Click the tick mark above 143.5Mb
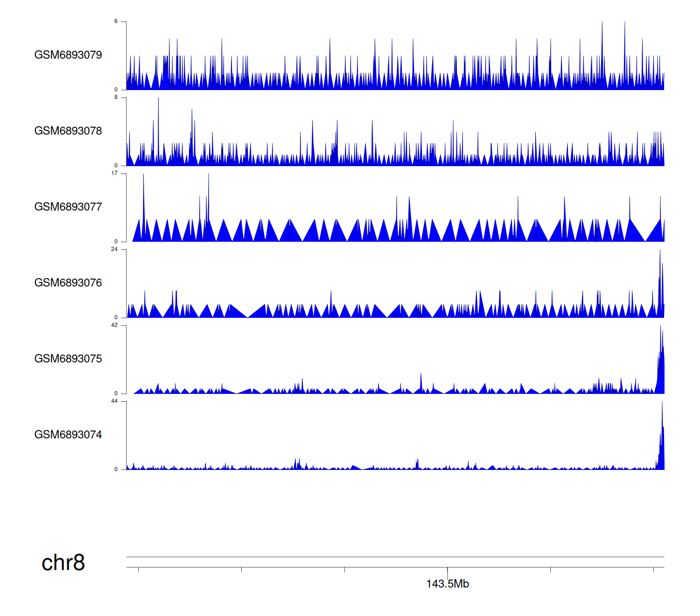 point(448,571)
